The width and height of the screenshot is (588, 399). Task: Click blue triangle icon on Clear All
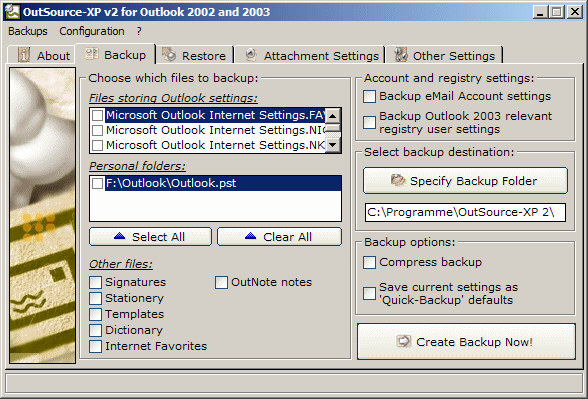click(250, 236)
